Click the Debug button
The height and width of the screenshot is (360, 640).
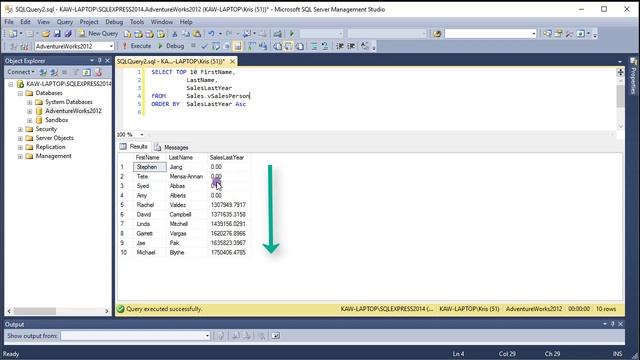click(171, 46)
